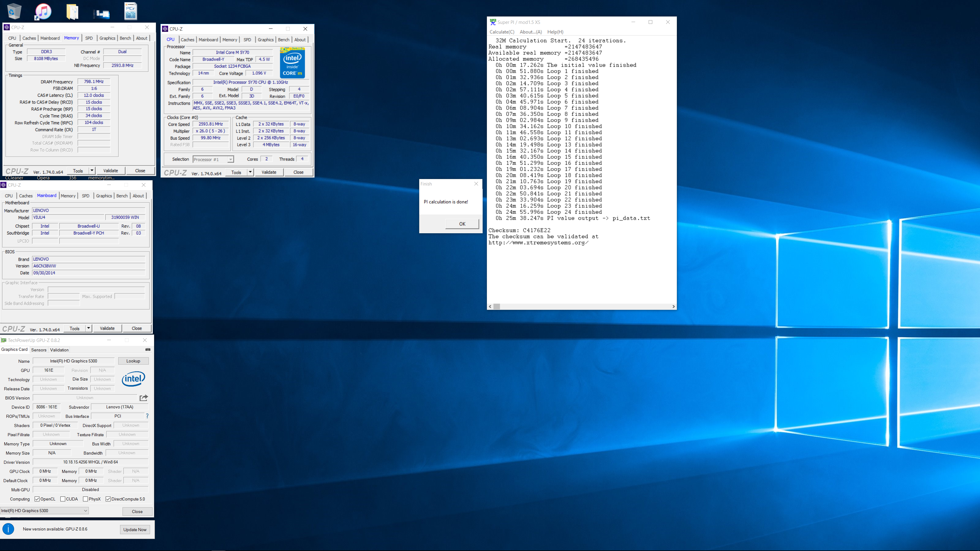The height and width of the screenshot is (551, 980).
Task: Select Graphics tab in CPU-Z Mainboard window
Action: (104, 196)
